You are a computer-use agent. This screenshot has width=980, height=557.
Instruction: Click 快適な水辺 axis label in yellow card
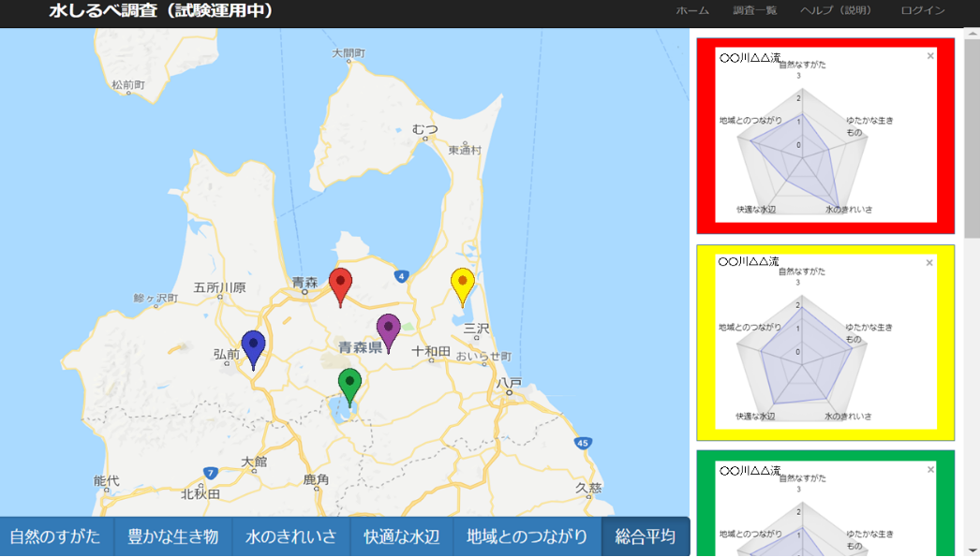tap(755, 416)
